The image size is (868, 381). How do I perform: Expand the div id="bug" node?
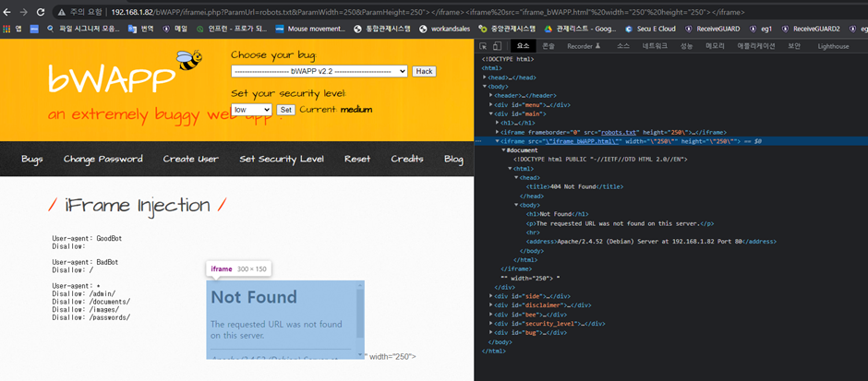(491, 333)
